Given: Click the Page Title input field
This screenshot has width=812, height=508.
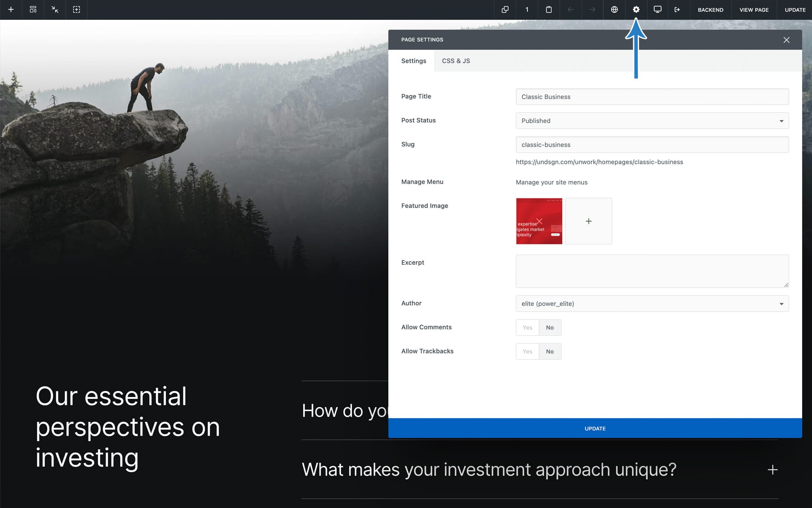Looking at the screenshot, I should pyautogui.click(x=652, y=97).
